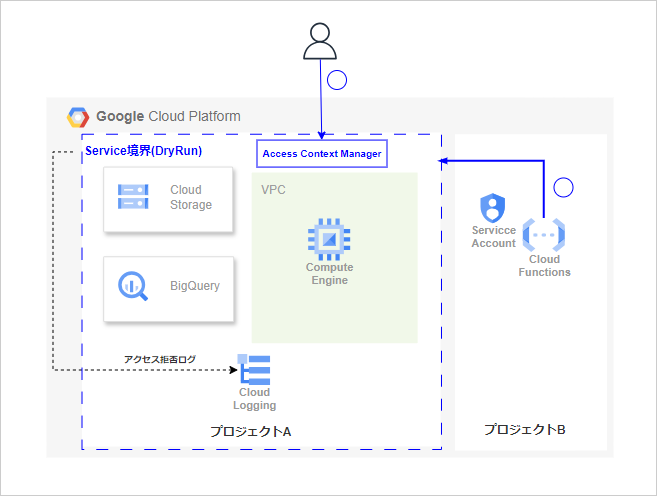Click the Service境界(DryRun) label
The image size is (657, 496).
144,151
